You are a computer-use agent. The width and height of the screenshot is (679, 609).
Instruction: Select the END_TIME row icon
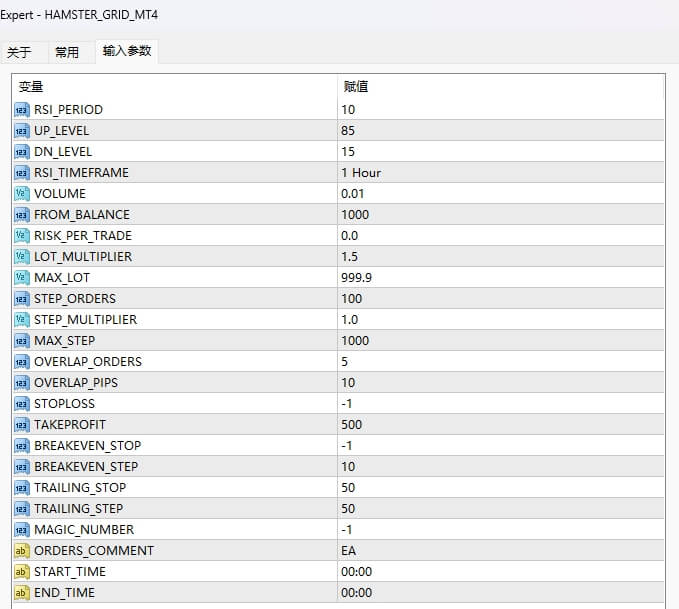tap(22, 592)
